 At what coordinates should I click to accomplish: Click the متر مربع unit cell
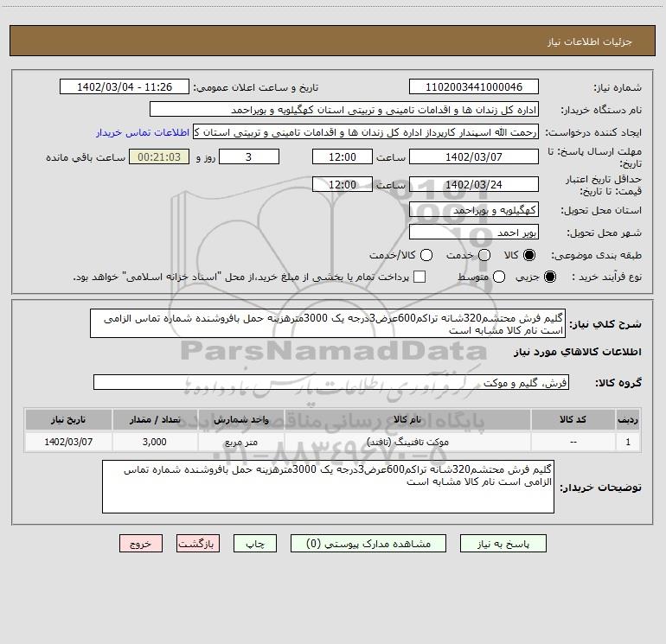[x=240, y=442]
